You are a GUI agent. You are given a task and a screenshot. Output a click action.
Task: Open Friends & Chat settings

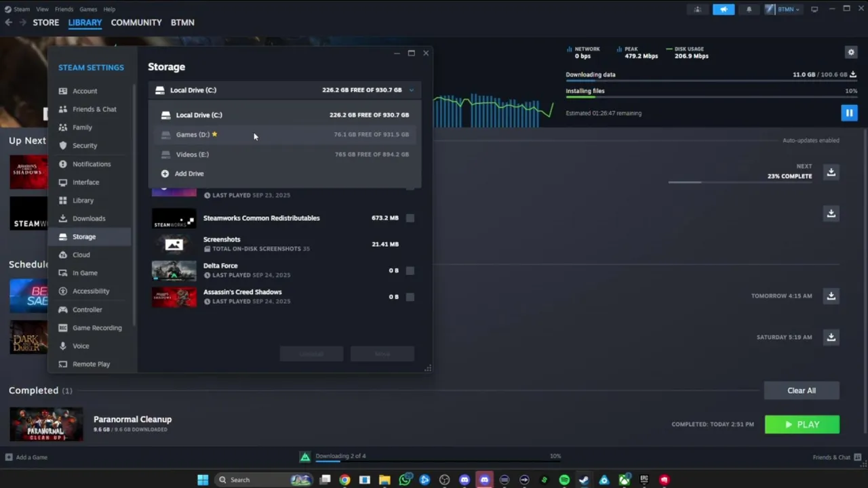[x=90, y=109]
